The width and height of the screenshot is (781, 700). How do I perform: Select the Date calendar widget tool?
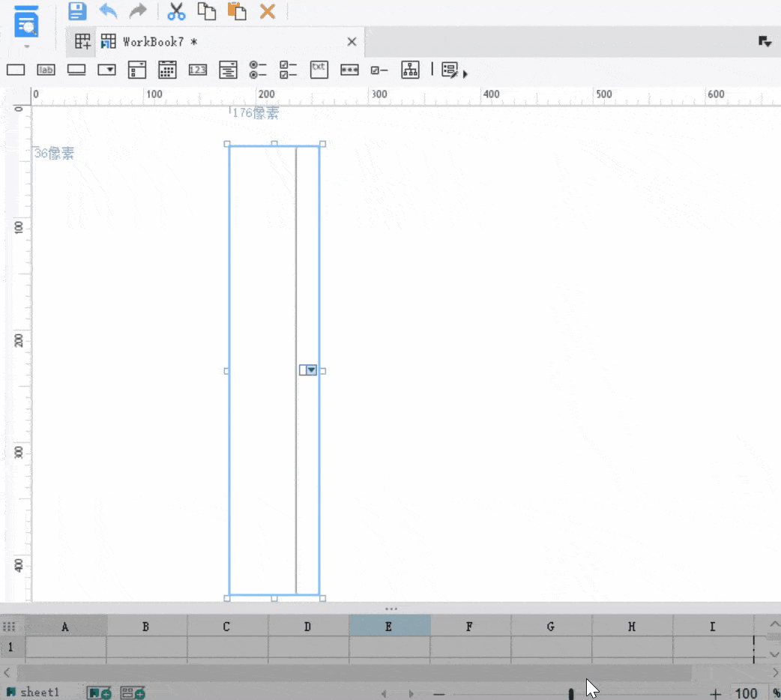[167, 70]
